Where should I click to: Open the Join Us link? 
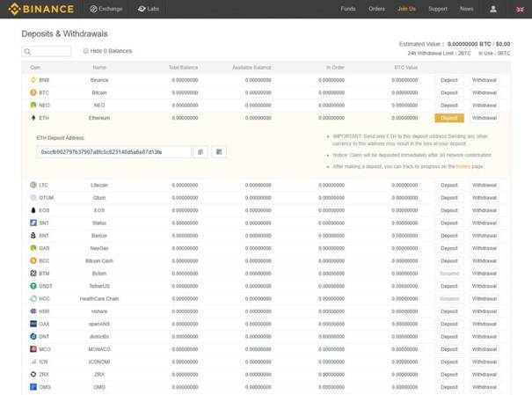(x=406, y=9)
